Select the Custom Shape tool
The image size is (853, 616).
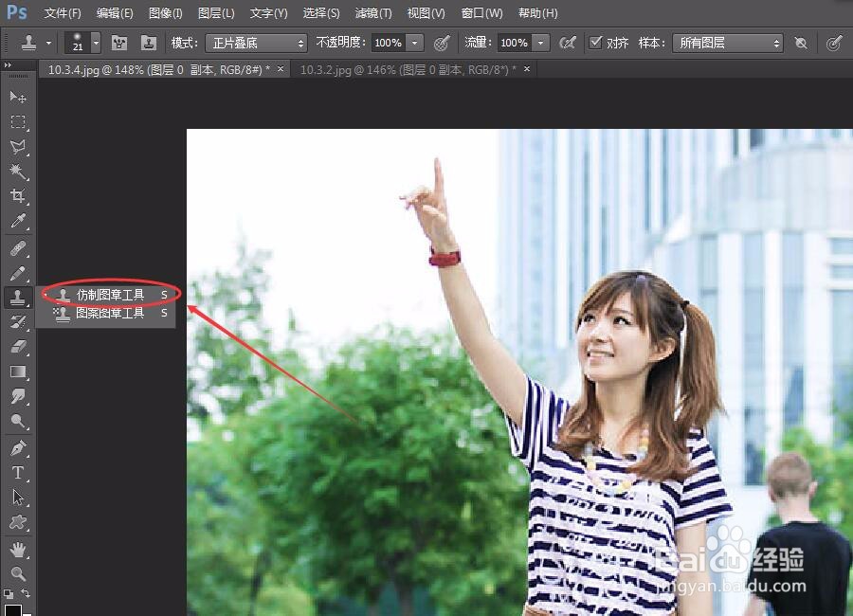coord(17,522)
